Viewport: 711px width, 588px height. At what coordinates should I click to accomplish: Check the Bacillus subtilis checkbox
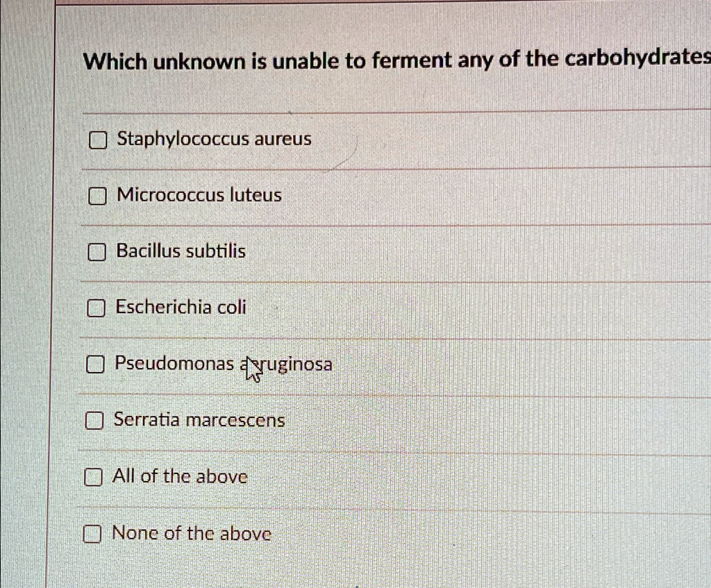[x=97, y=252]
